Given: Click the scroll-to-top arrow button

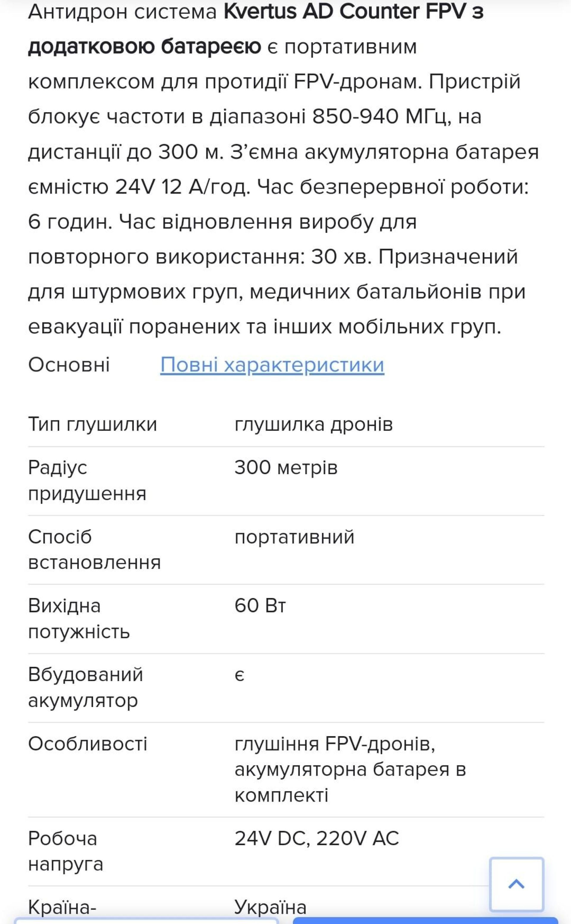Looking at the screenshot, I should point(516,884).
